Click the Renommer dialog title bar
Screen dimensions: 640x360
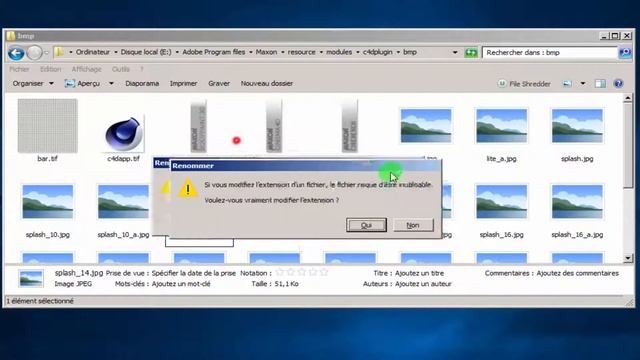point(305,166)
